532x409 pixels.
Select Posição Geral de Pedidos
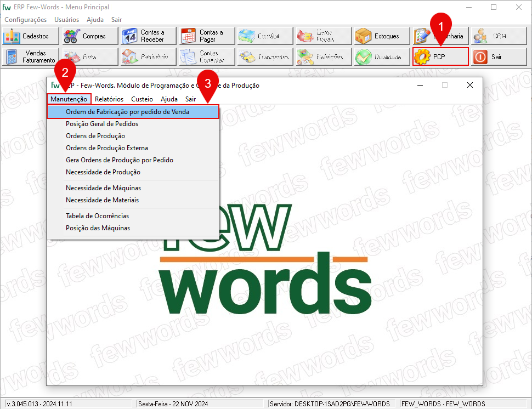tap(133, 124)
